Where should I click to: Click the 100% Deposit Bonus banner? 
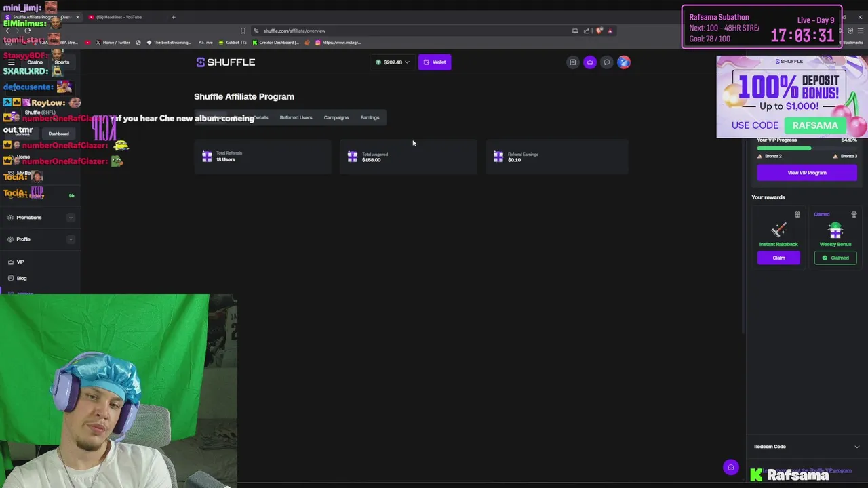point(791,96)
